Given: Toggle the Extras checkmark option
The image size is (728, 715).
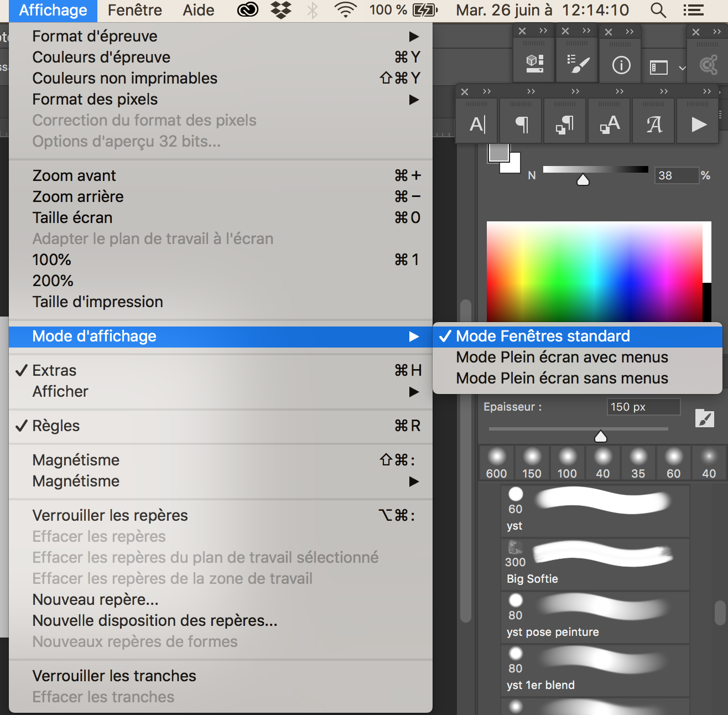Looking at the screenshot, I should pyautogui.click(x=54, y=370).
